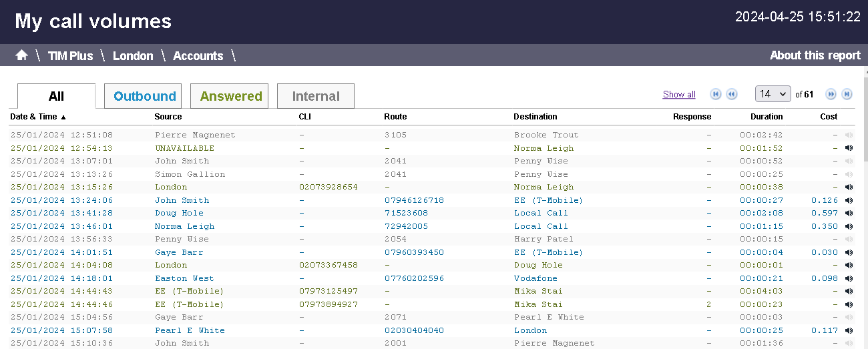Navigate to TIM Plus breadcrumb

[70, 55]
